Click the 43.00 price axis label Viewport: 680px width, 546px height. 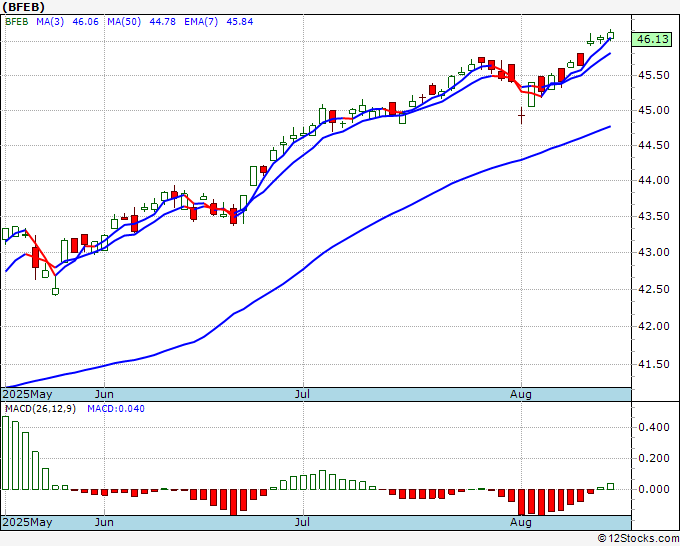654,252
